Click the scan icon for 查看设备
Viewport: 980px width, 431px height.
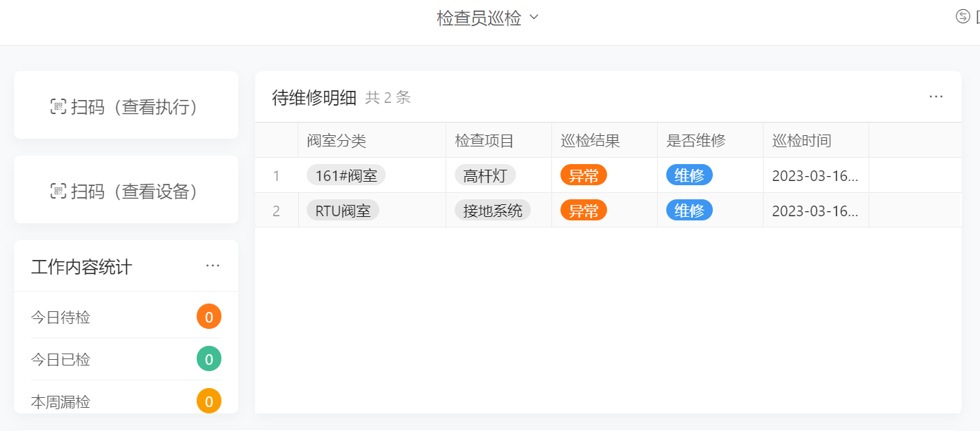pos(58,192)
